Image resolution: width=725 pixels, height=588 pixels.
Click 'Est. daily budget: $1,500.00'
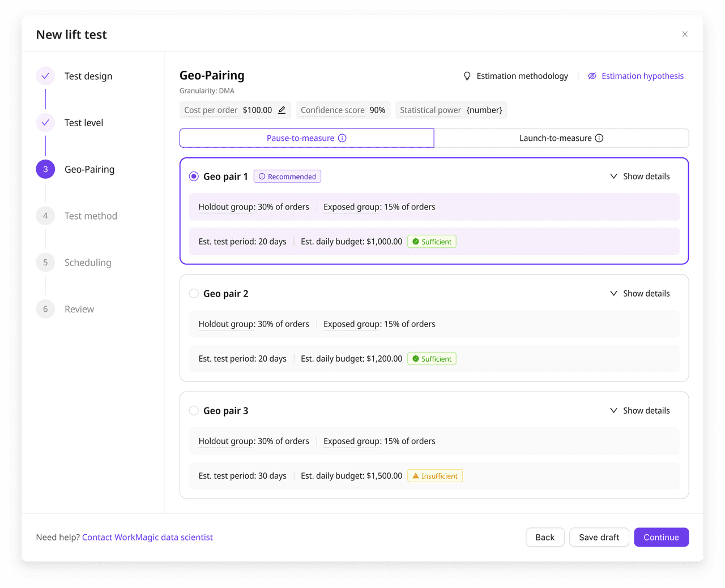(x=352, y=476)
